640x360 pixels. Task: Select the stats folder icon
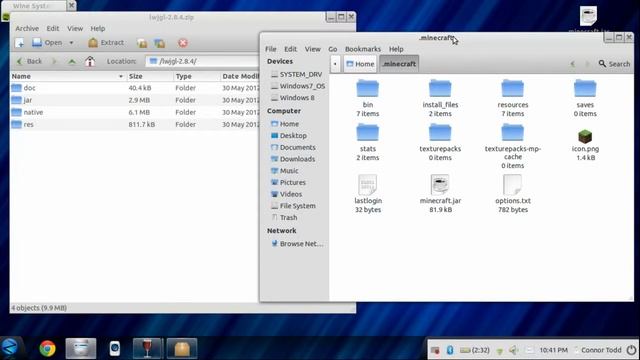coord(367,133)
